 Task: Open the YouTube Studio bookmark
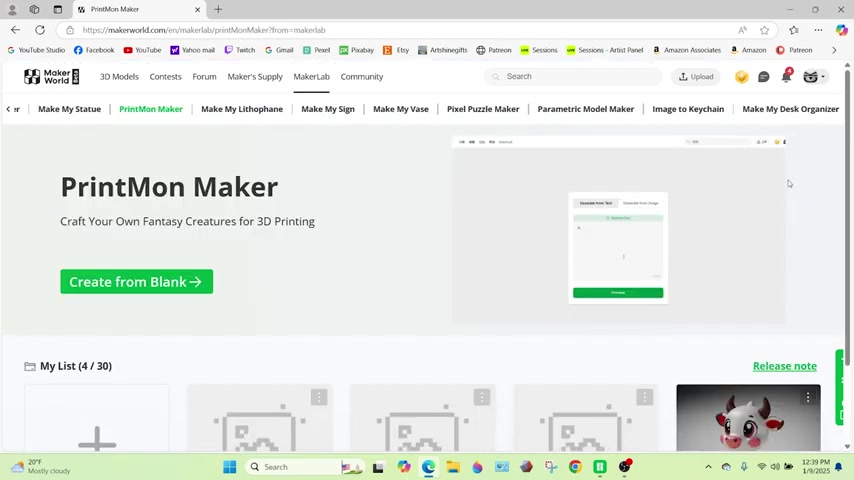36,50
